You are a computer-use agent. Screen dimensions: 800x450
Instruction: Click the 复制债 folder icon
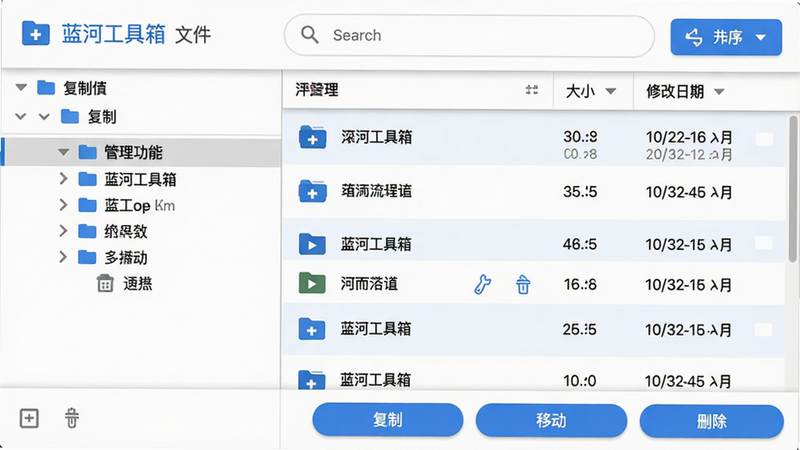click(x=46, y=88)
